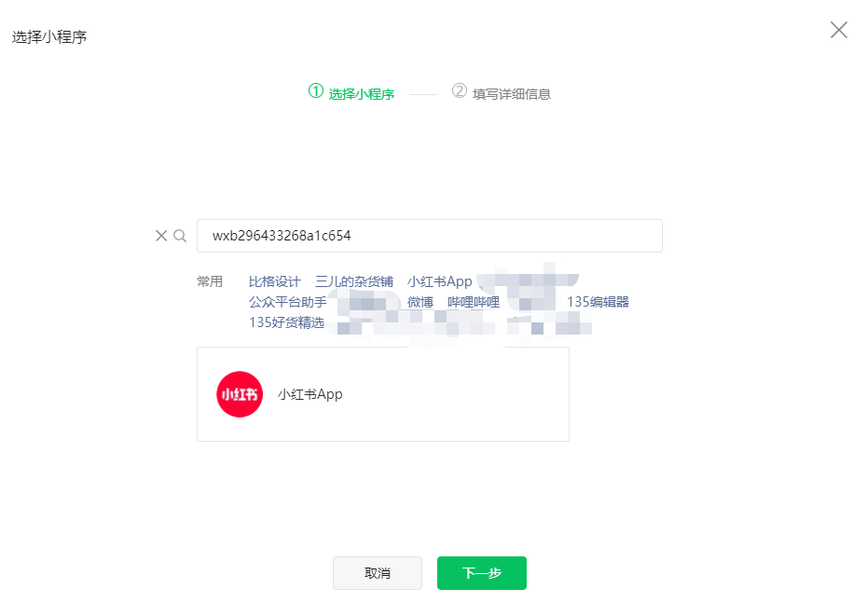Clear the search text with X icon
867x616 pixels.
click(x=161, y=236)
